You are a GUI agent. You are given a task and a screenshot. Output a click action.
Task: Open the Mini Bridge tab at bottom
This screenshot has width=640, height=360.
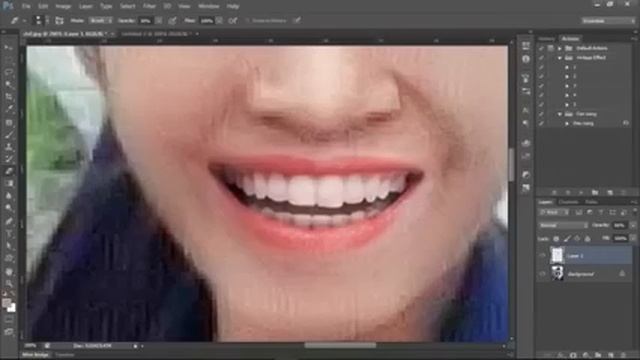[36, 355]
